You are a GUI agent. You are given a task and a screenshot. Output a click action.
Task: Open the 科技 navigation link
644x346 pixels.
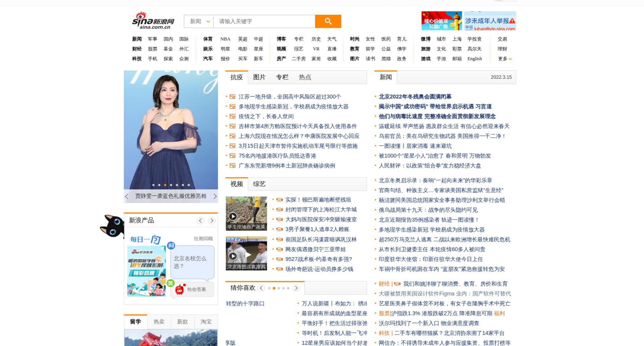pyautogui.click(x=137, y=59)
